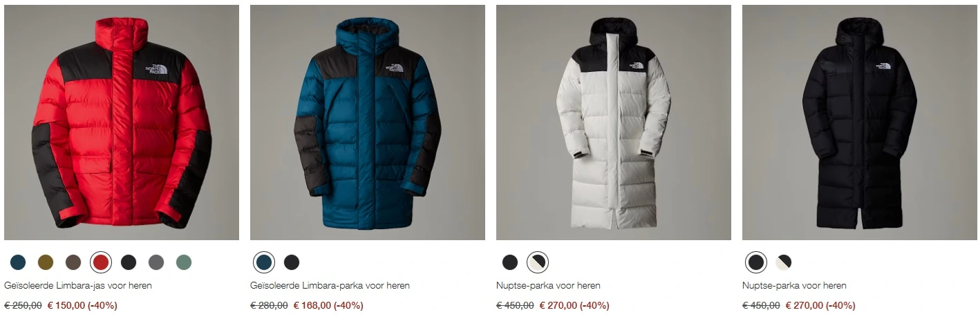
Task: Select the red swatch for Limbara-jas
Action: [x=101, y=262]
